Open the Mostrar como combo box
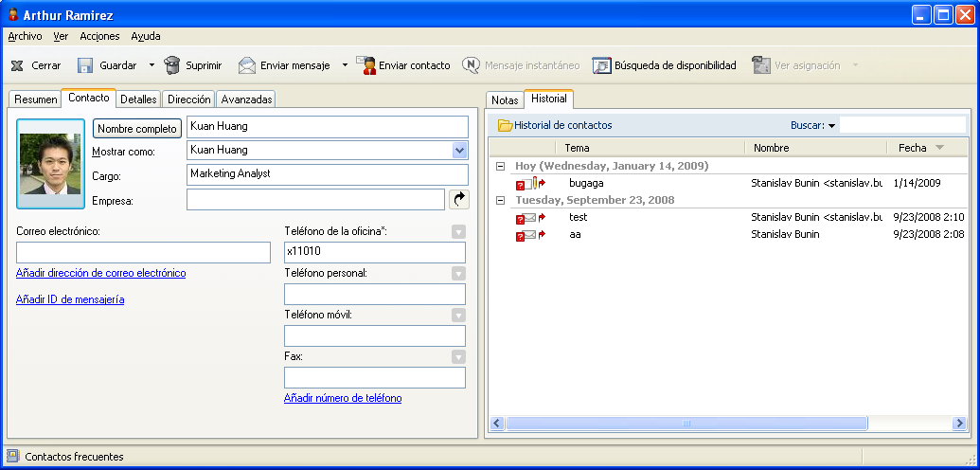This screenshot has width=980, height=470. pos(459,151)
